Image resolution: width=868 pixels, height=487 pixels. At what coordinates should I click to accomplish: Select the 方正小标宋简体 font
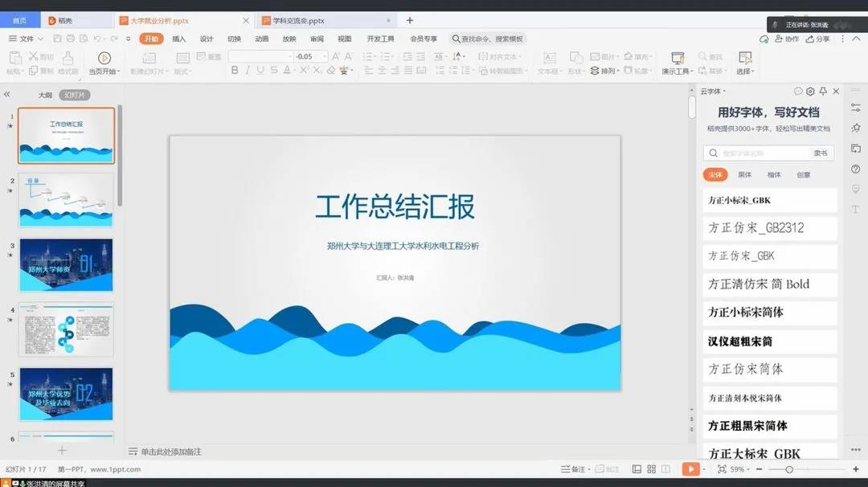(x=746, y=312)
